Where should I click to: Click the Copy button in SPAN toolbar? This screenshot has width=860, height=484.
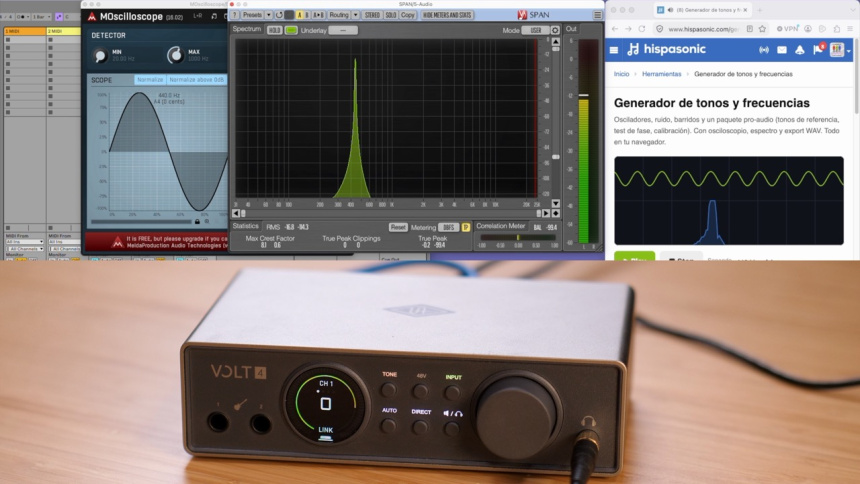click(408, 15)
